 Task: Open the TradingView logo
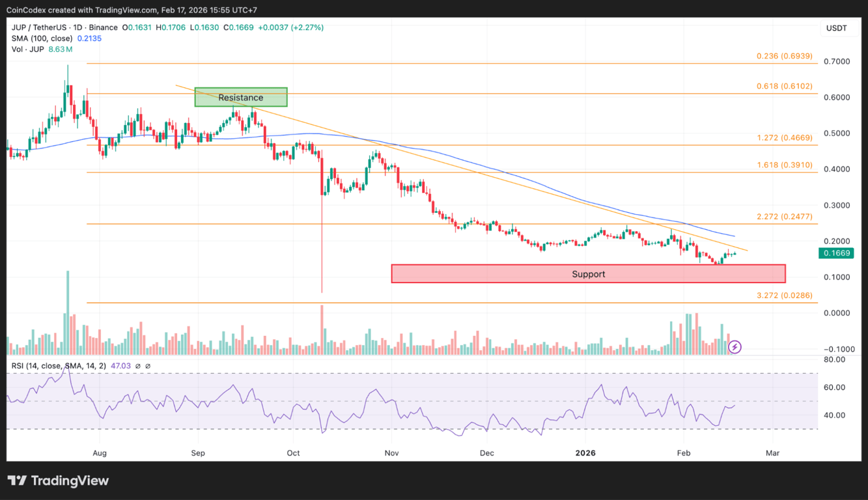coord(59,480)
